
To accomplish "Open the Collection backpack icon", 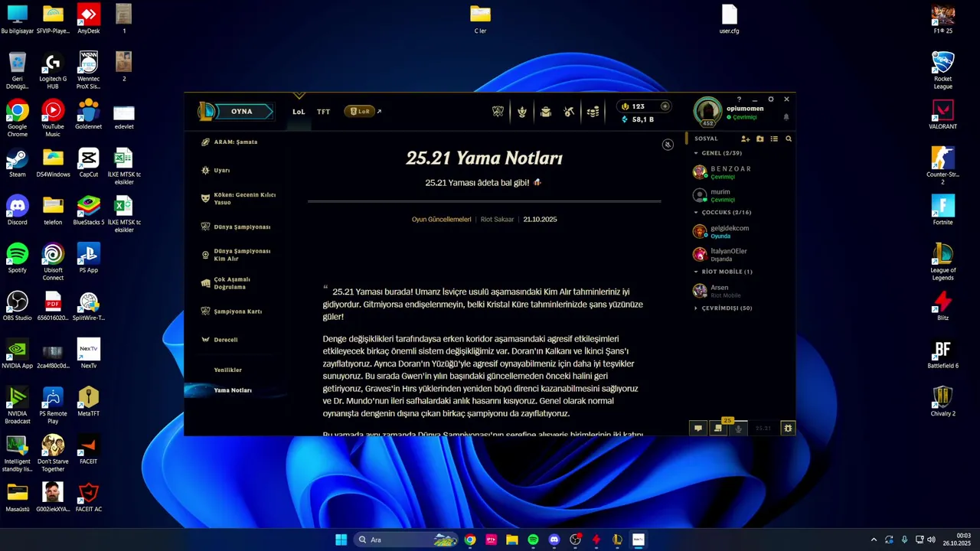I will pyautogui.click(x=545, y=112).
